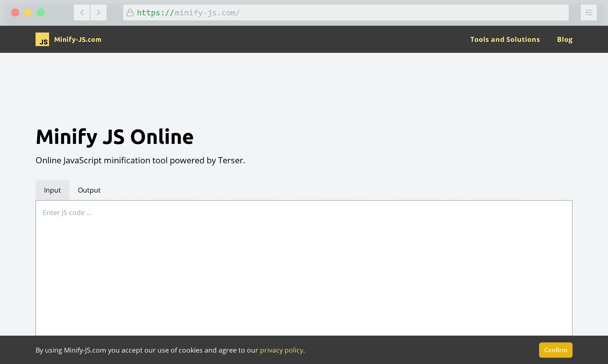Confirm the cookie notice
608x364 pixels.
(x=556, y=350)
